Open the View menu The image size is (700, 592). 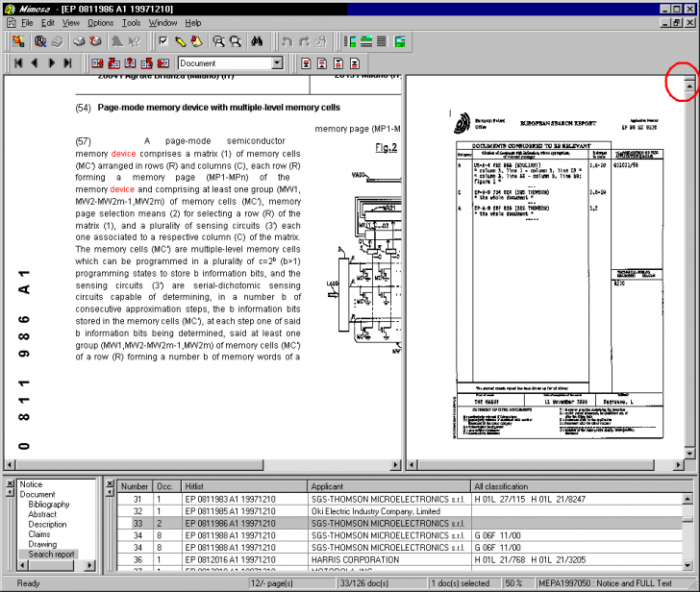(x=70, y=23)
